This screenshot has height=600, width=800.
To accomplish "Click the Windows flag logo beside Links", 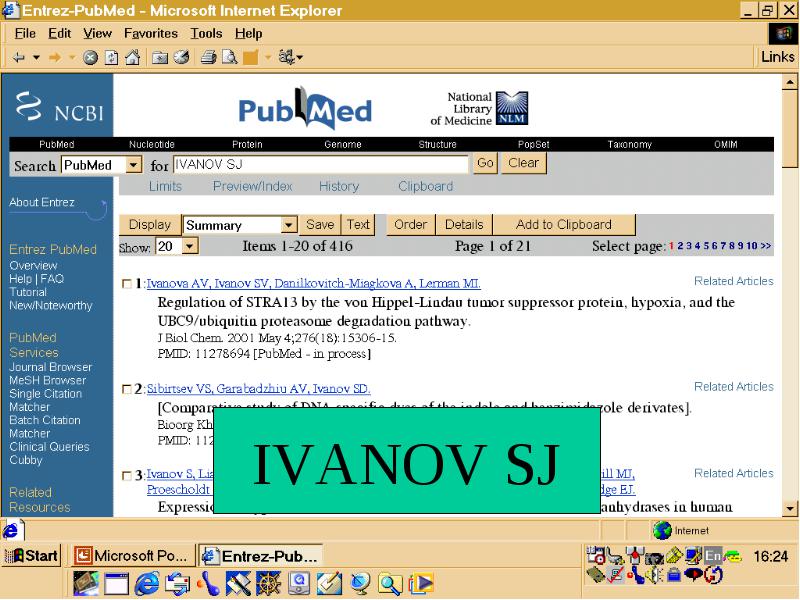I will tap(783, 34).
